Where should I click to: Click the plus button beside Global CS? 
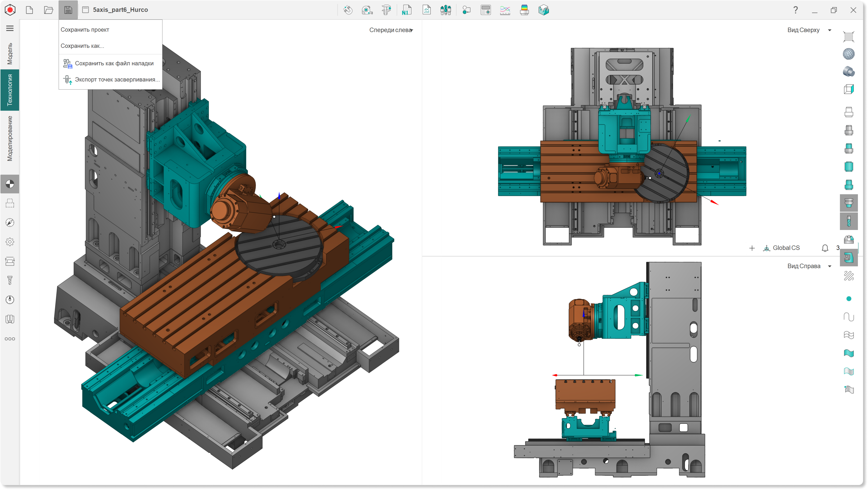[752, 248]
